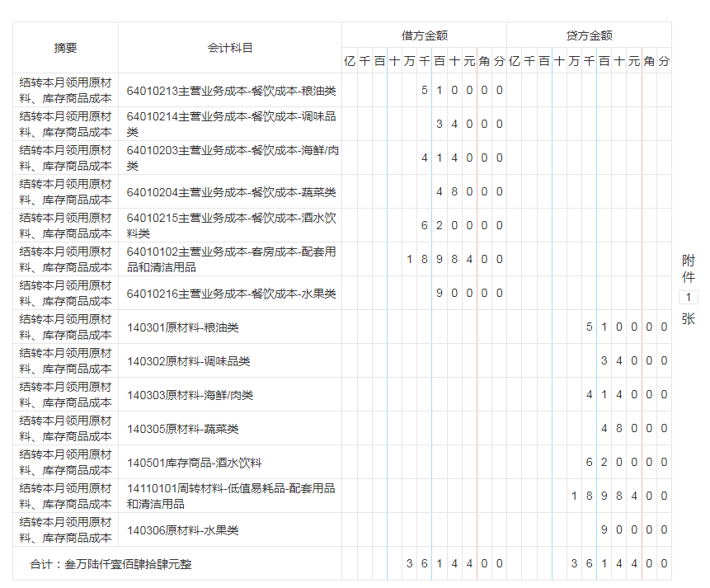The width and height of the screenshot is (710, 588).
Task: Click the 合计：叁万陆仟壹佰肆拾肆元整 total text
Action: (110, 564)
